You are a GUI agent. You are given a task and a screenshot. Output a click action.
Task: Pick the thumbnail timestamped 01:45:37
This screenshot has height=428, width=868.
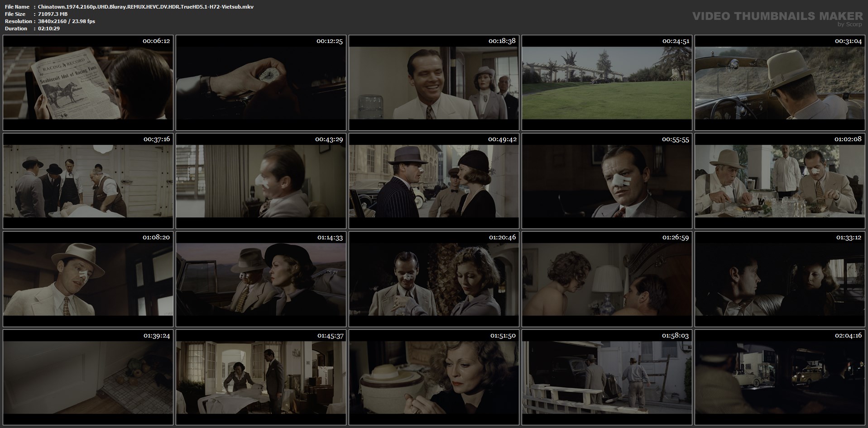coord(261,377)
